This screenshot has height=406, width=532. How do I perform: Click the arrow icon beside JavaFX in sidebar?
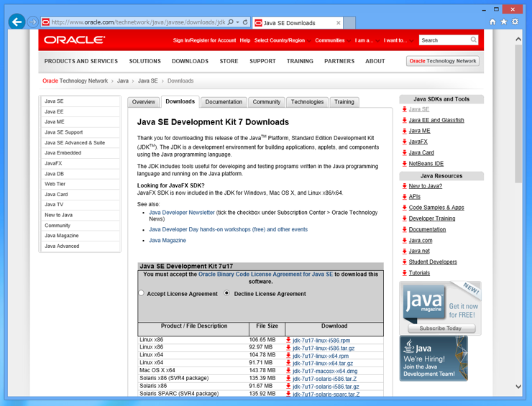405,142
